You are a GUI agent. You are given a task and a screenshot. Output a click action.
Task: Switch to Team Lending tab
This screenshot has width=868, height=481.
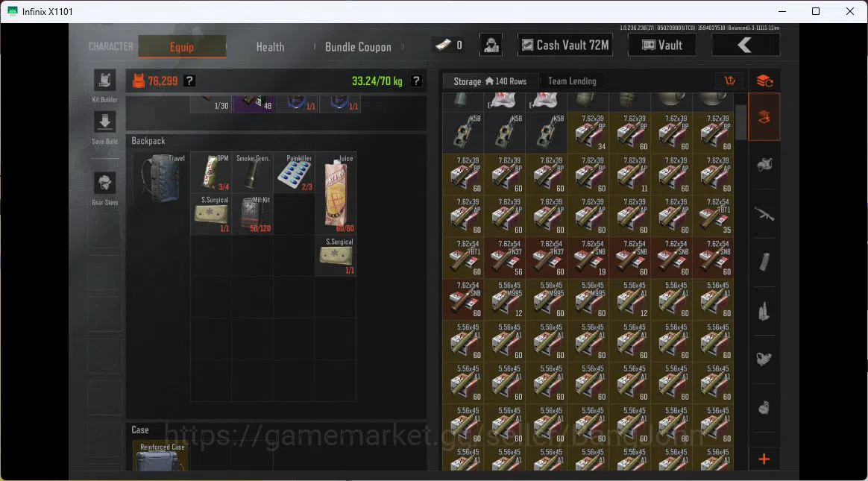click(572, 81)
